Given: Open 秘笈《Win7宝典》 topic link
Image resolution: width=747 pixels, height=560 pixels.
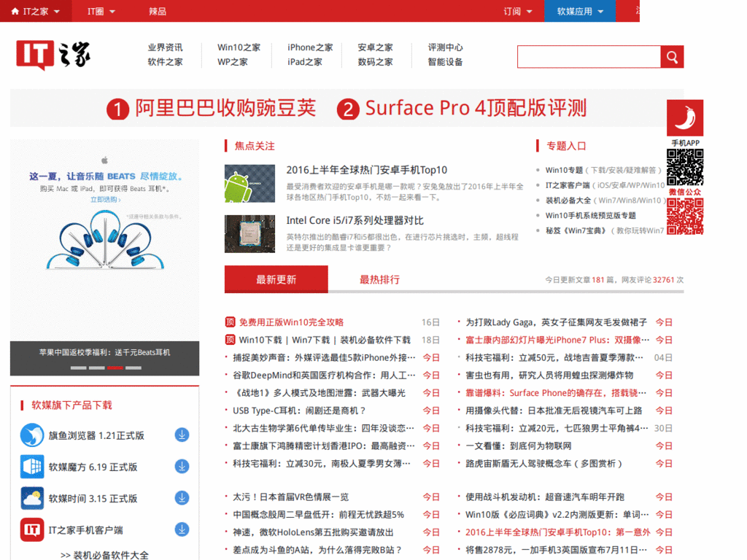Looking at the screenshot, I should click(x=576, y=230).
